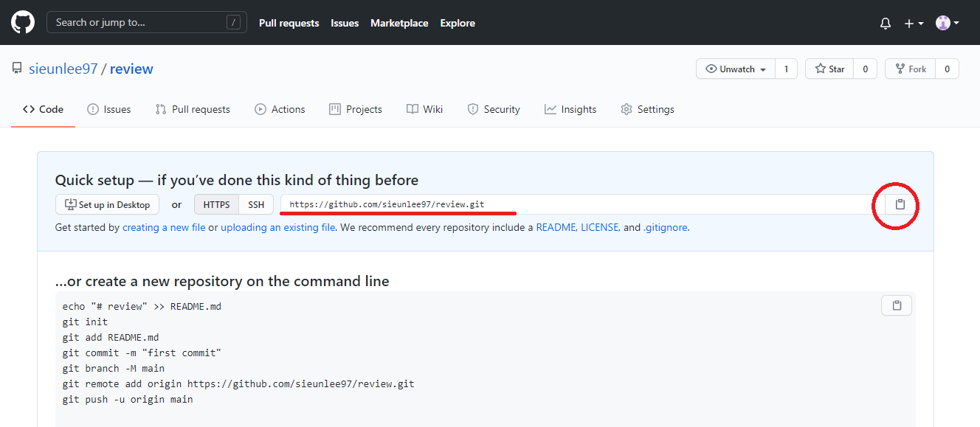Viewport: 980px width, 427px height.
Task: Click the echo "# review" >> README.md line
Action: point(142,306)
